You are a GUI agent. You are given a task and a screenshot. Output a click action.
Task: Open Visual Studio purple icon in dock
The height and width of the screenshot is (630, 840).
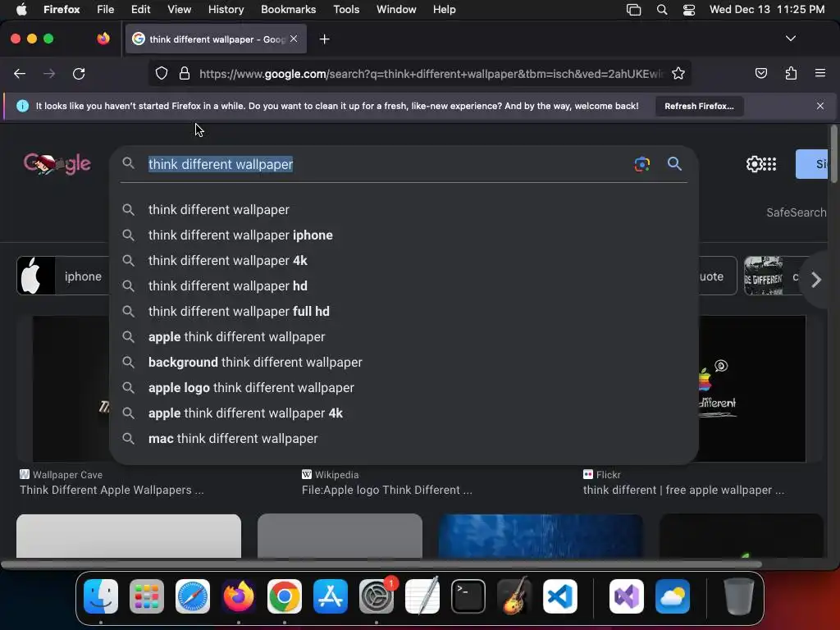626,596
